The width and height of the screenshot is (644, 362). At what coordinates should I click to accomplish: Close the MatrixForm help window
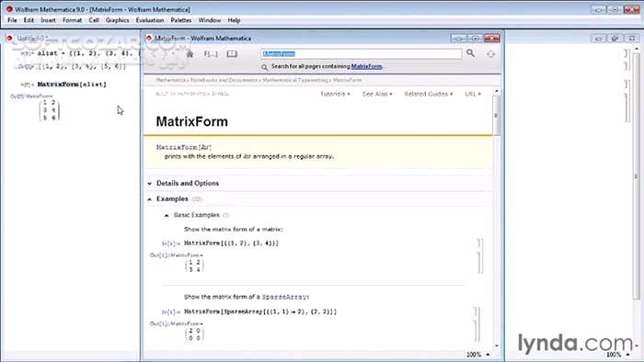point(491,38)
